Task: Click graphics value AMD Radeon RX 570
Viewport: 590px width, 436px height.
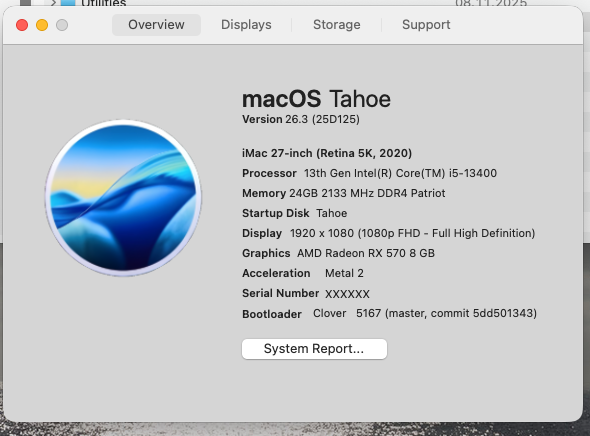Action: tap(366, 253)
